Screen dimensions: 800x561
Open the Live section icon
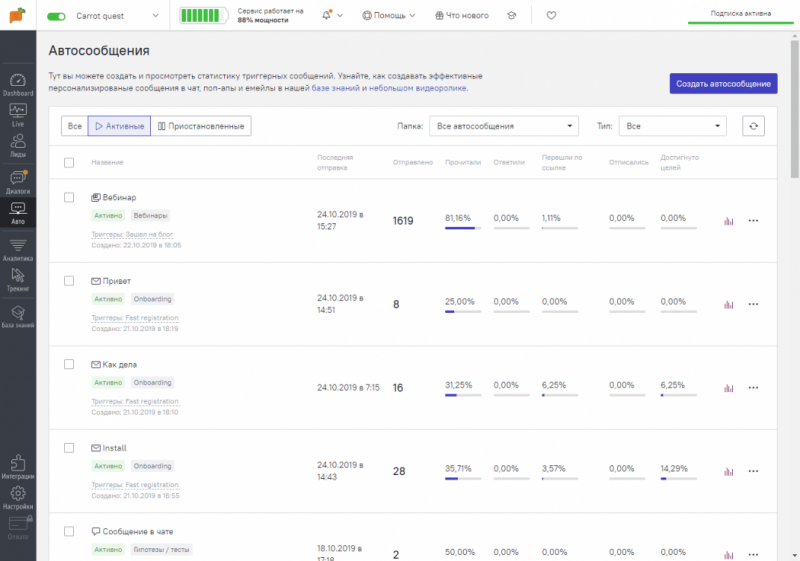(17, 114)
